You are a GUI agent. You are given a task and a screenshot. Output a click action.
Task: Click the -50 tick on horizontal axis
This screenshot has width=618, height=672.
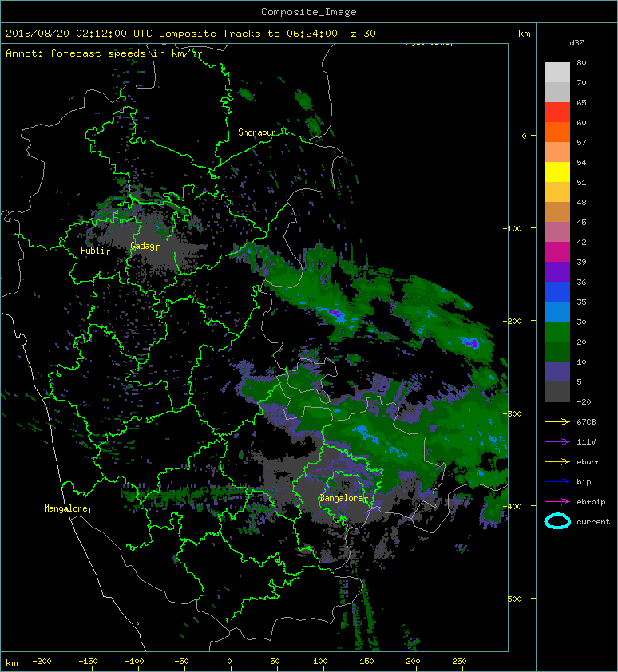tap(181, 662)
